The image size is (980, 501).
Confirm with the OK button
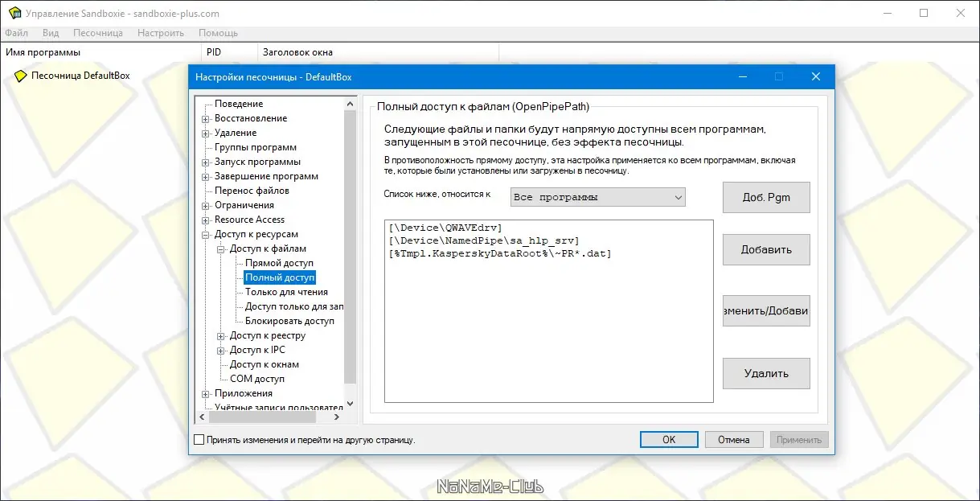(x=669, y=440)
